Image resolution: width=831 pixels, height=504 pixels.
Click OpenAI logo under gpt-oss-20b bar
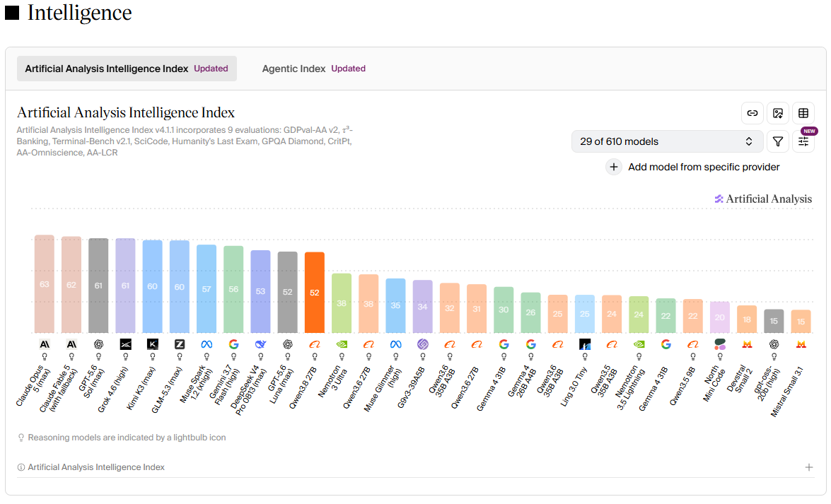pos(774,344)
